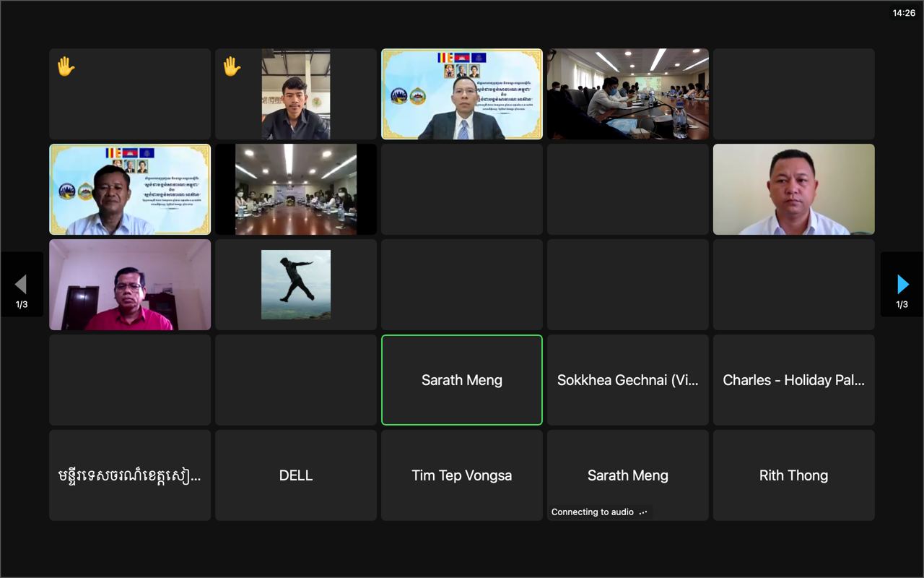Click the raised hand icon on the blank top-left tile
The height and width of the screenshot is (578, 924).
click(66, 67)
